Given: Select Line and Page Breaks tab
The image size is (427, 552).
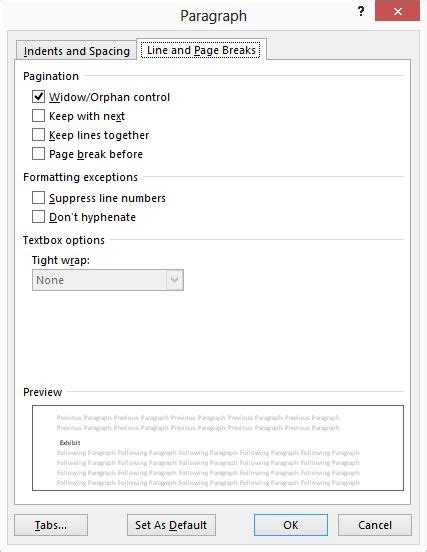Looking at the screenshot, I should pos(201,50).
